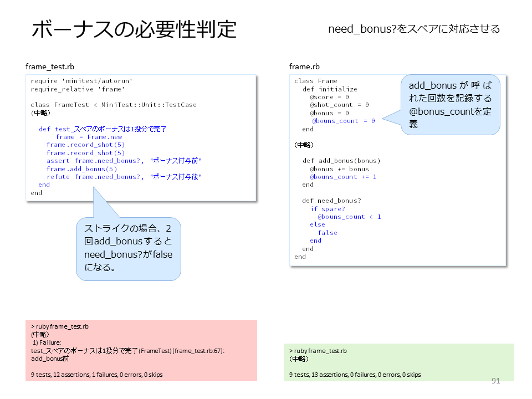The width and height of the screenshot is (532, 399).
Task: Click the @score = 0 line
Action: coord(329,97)
